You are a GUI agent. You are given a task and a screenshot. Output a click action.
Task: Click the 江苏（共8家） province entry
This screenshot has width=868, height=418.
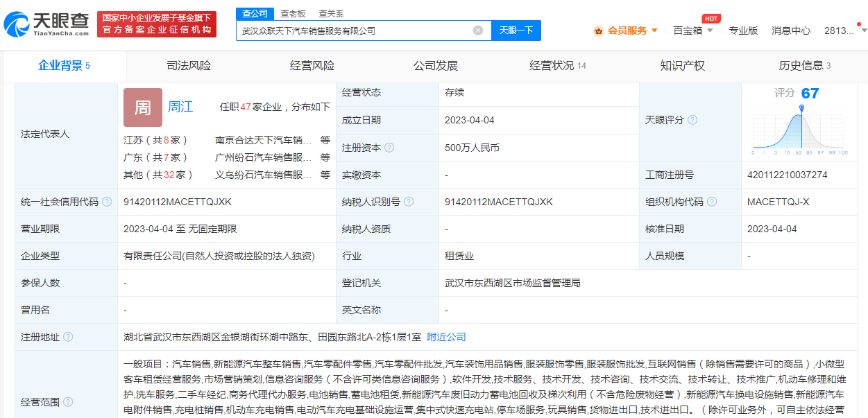point(155,140)
